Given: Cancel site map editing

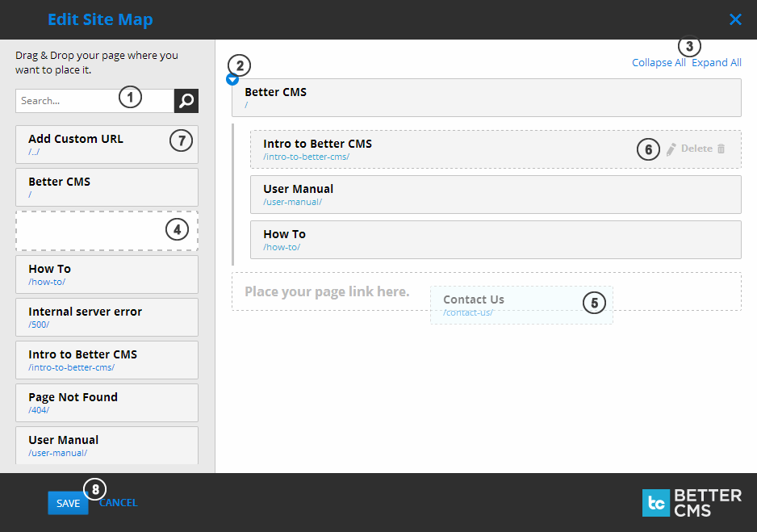Looking at the screenshot, I should (x=119, y=503).
